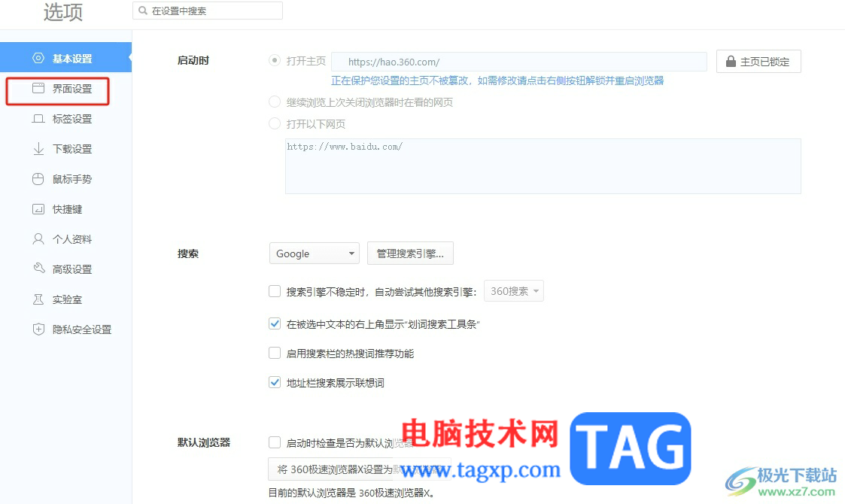Select 打开主页 radio button
845x504 pixels.
point(275,60)
